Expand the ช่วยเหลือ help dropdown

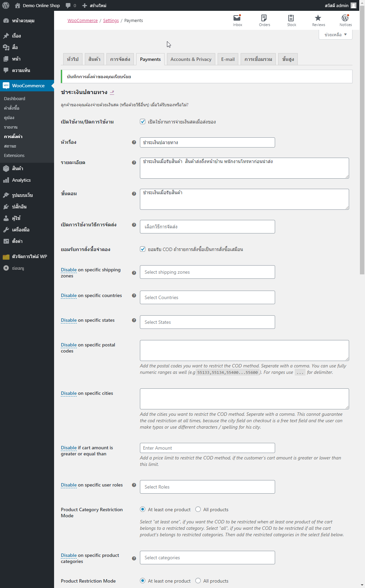coord(335,35)
